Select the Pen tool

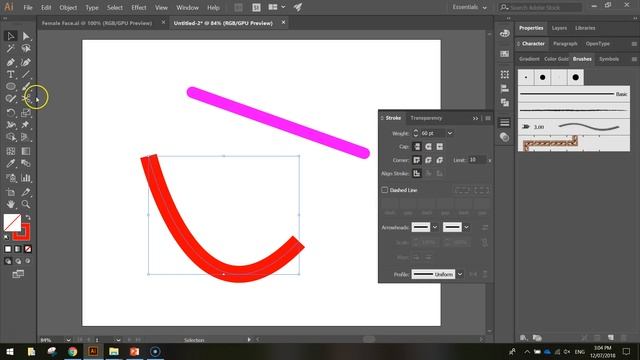tap(11, 62)
